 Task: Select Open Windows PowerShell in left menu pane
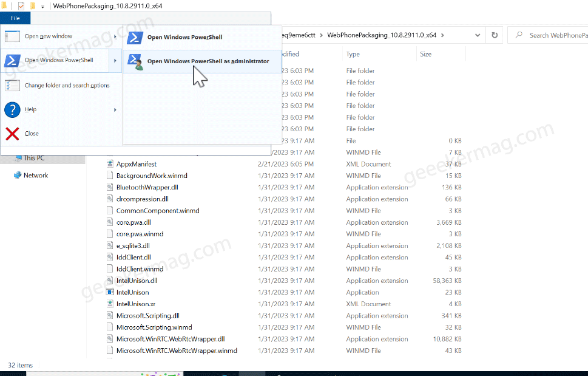point(55,60)
